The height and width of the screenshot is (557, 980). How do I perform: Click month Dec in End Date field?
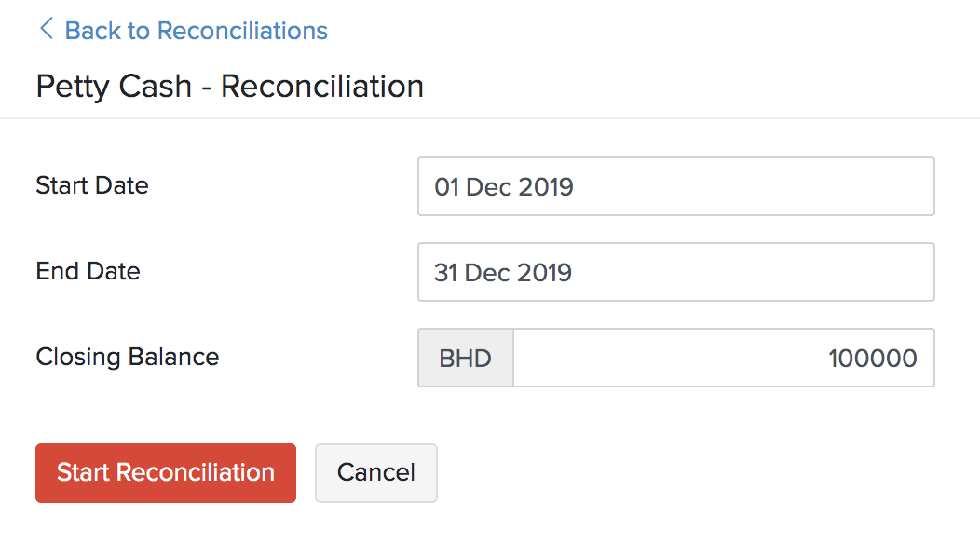(x=487, y=273)
